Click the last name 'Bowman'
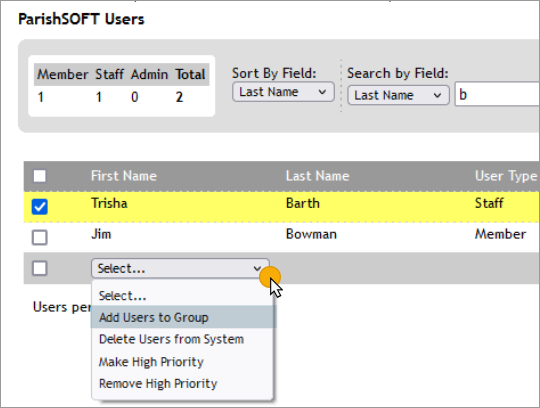 [311, 234]
